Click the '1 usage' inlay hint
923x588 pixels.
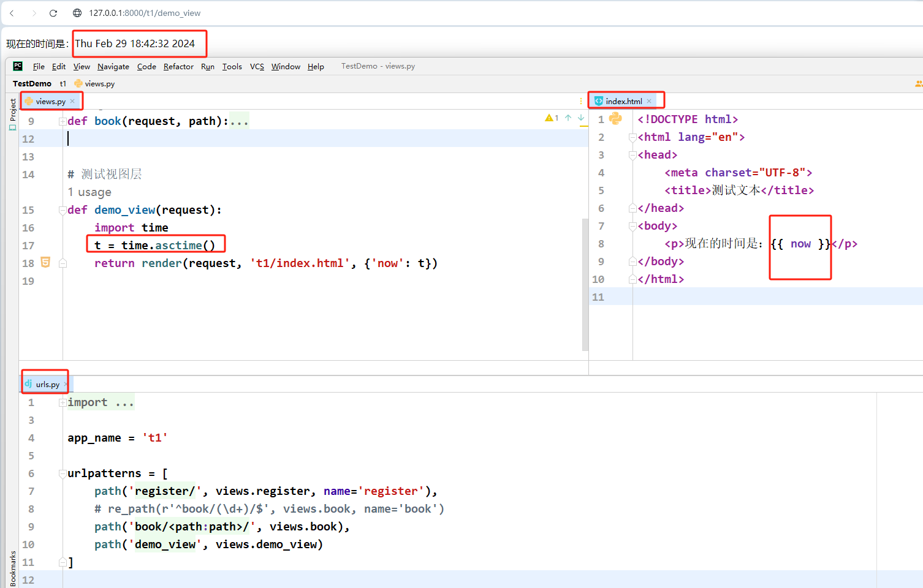coord(89,192)
